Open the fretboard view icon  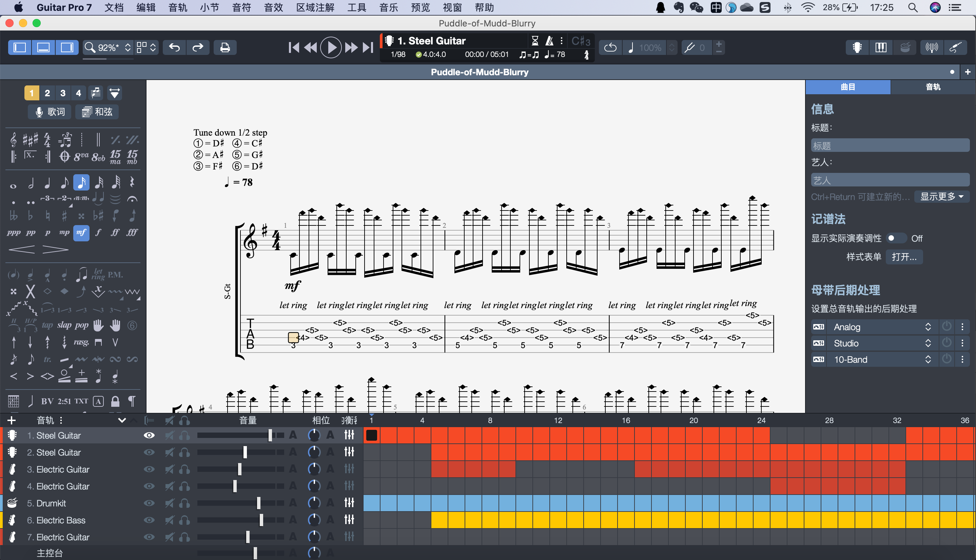tap(857, 48)
